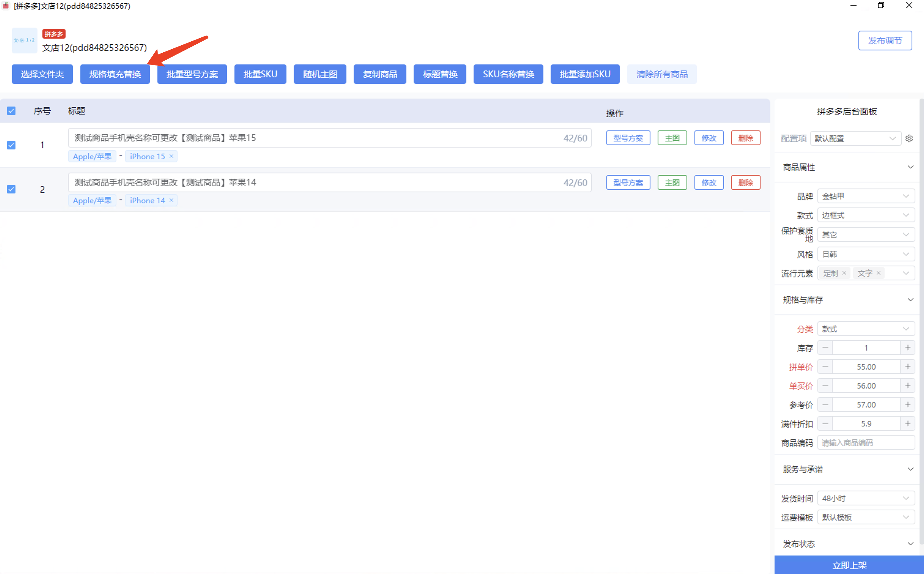Screen dimensions: 924x574
Task: Increase 库存 with plus button
Action: pyautogui.click(x=907, y=348)
